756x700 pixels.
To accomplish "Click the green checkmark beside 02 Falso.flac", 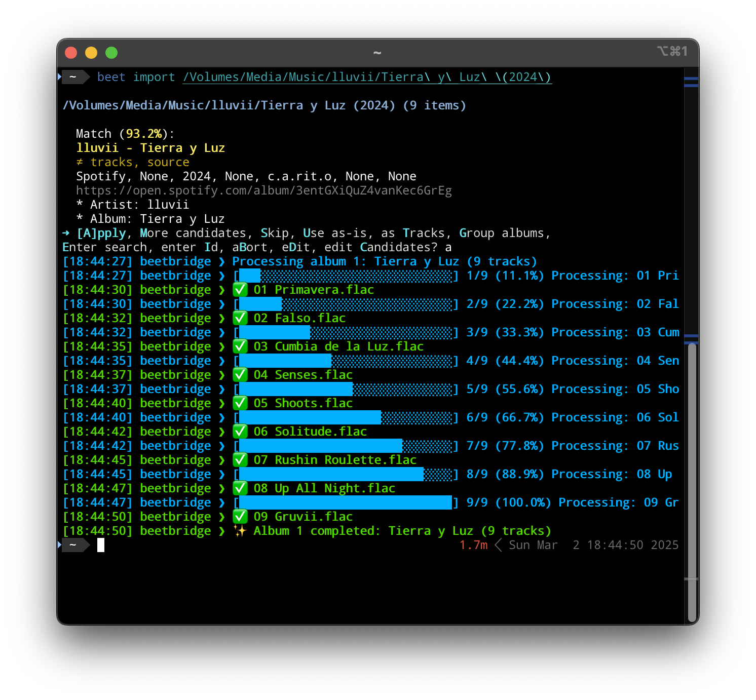I will pyautogui.click(x=240, y=318).
